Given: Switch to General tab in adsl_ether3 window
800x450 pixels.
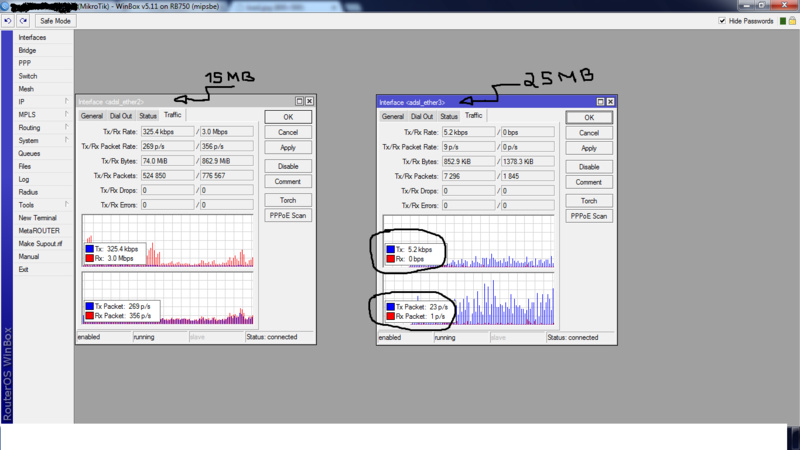Looking at the screenshot, I should (x=392, y=116).
